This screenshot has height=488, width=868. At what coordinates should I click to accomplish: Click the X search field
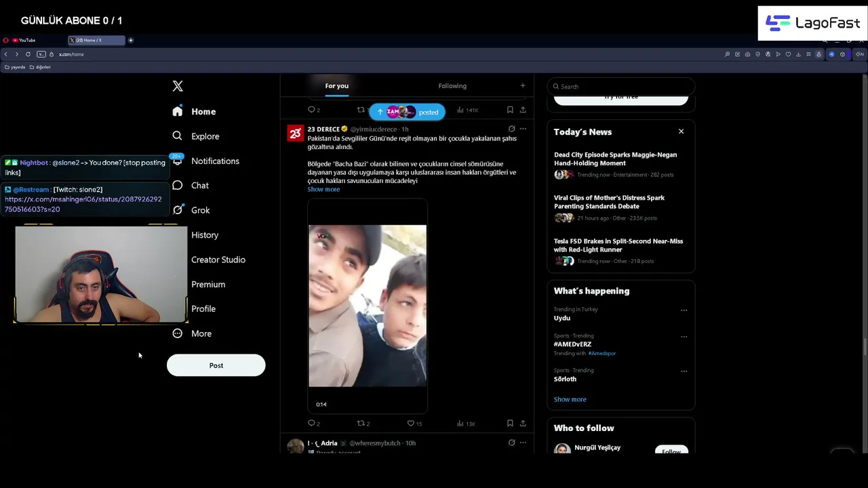pyautogui.click(x=621, y=87)
